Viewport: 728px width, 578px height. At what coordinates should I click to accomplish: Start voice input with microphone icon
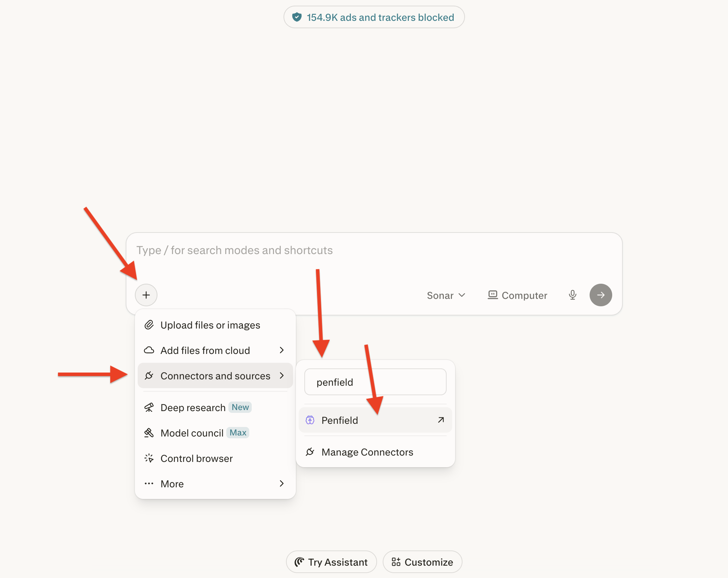(572, 295)
